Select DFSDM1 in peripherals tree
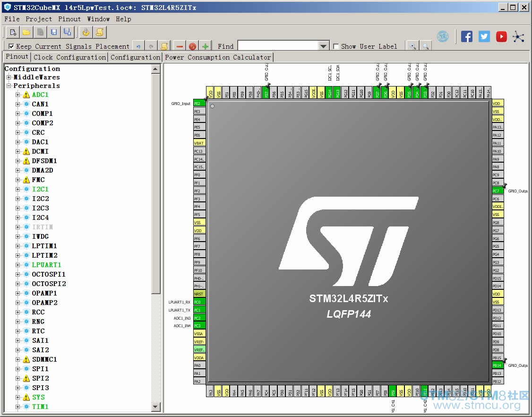Image resolution: width=532 pixels, height=417 pixels. [44, 161]
